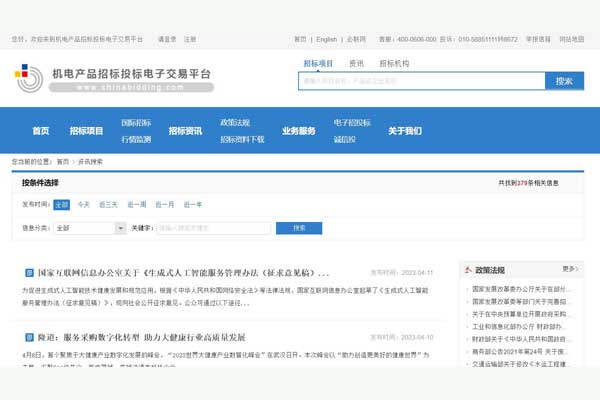Click the 搜索 button beside the keyword field
600x400 pixels.
coord(299,228)
